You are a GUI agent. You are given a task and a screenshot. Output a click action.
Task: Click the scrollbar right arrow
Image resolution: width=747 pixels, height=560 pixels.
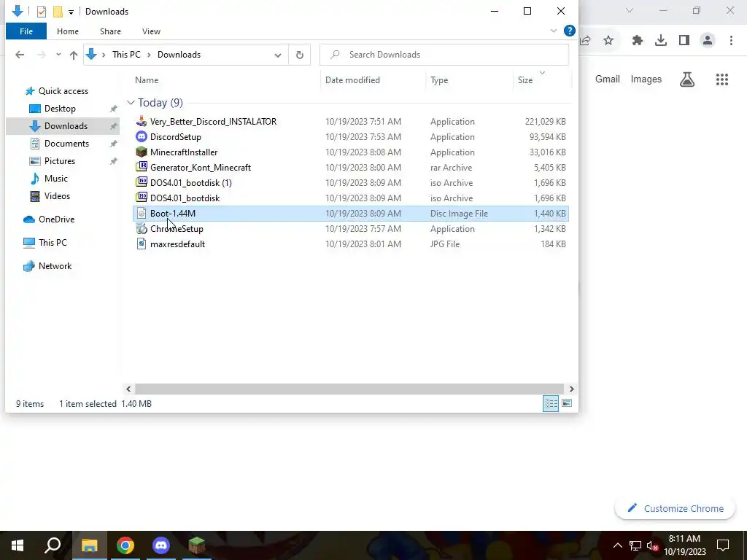coord(571,389)
